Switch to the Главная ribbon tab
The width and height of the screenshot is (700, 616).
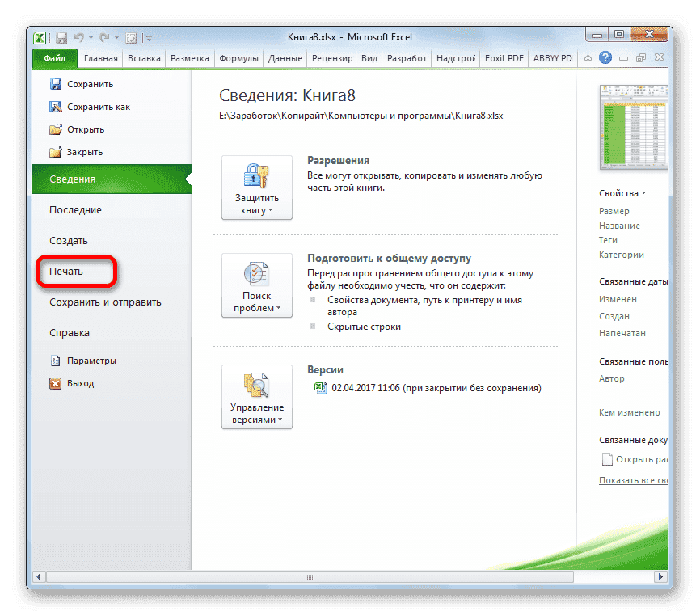click(x=100, y=58)
